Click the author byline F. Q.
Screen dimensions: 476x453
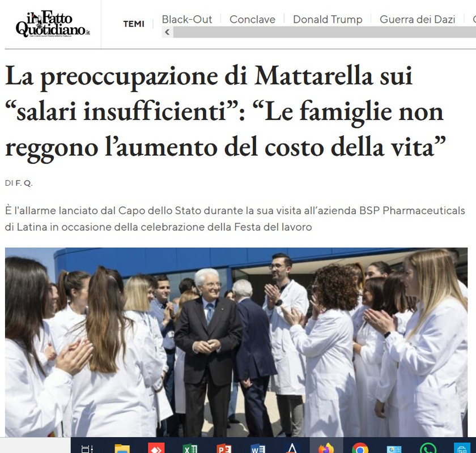tap(24, 183)
